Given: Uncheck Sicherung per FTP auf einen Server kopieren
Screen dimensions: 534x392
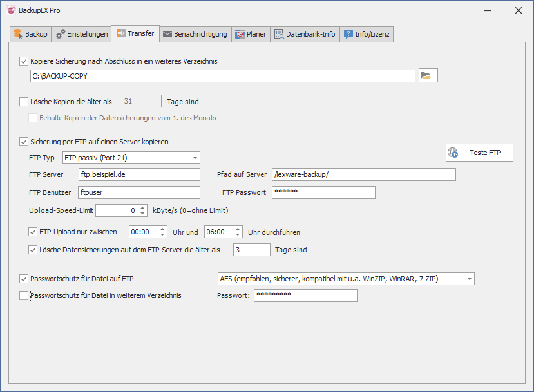Looking at the screenshot, I should (x=24, y=142).
